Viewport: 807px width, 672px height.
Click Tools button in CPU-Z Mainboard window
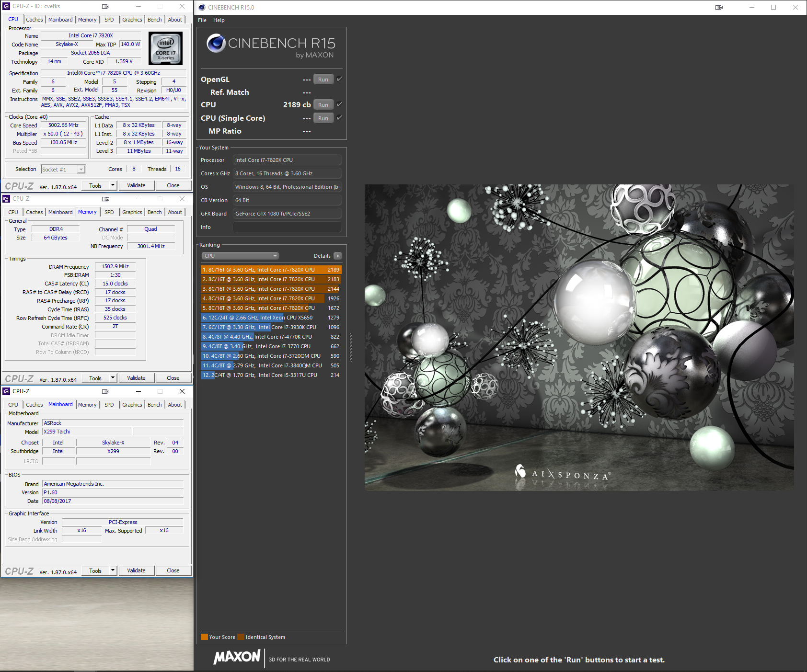click(95, 570)
